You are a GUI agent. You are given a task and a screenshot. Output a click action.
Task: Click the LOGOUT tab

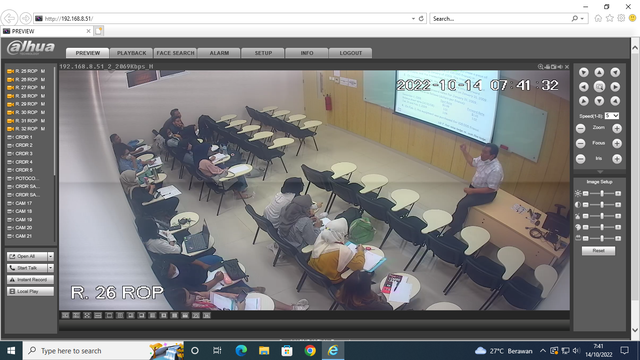click(351, 53)
